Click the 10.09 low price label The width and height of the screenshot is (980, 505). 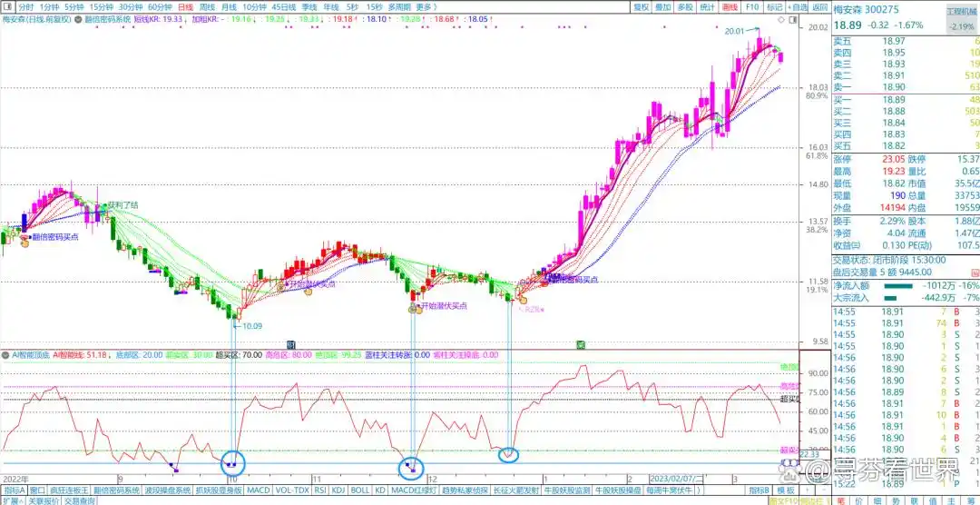click(x=252, y=326)
